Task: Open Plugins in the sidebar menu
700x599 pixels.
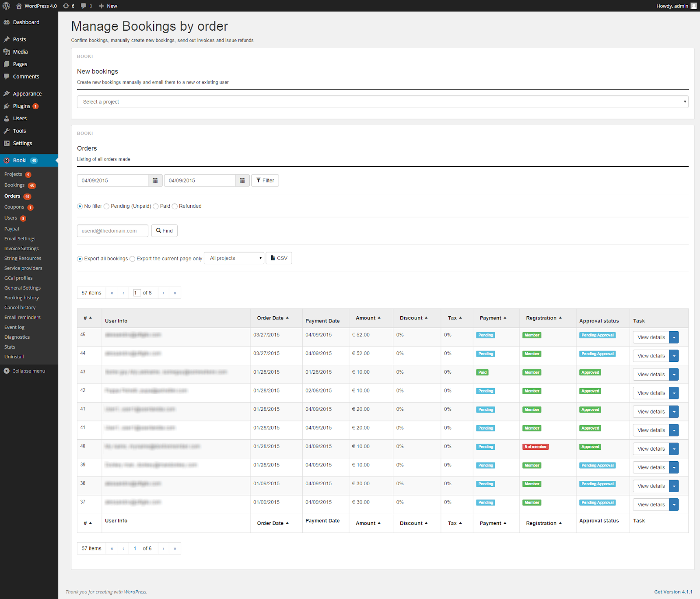Action: 21,106
